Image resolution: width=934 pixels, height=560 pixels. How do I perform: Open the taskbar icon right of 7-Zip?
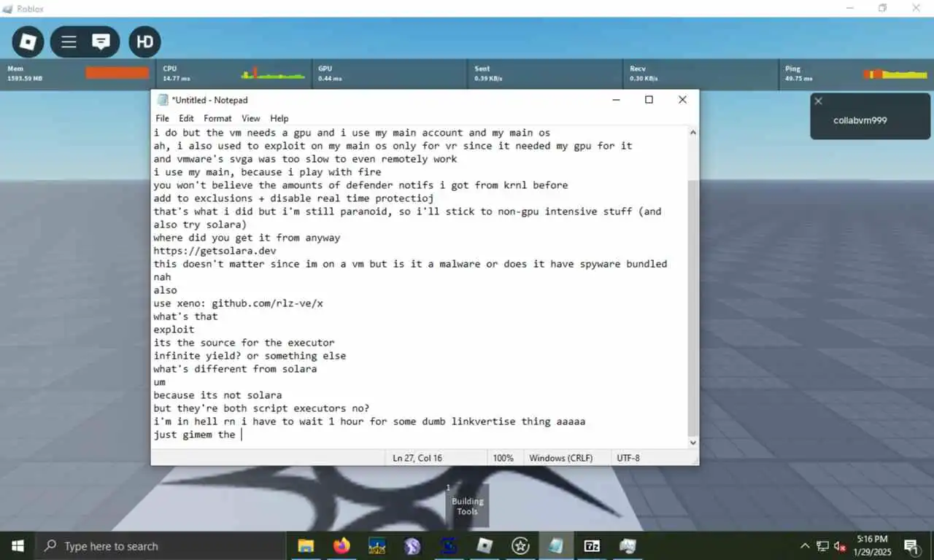[x=628, y=545]
